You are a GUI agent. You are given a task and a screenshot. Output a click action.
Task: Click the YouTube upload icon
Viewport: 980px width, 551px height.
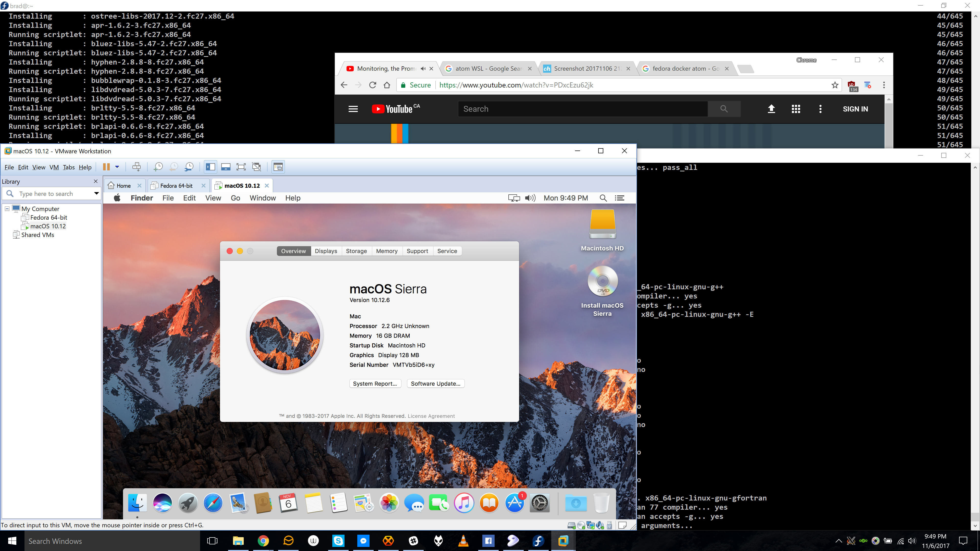coord(771,109)
